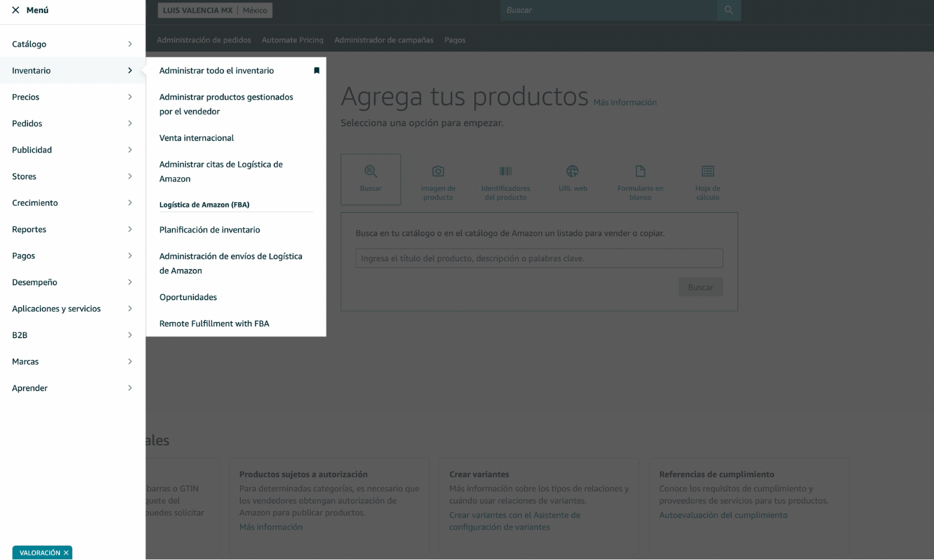Open the B2B menu item
This screenshot has width=934, height=560.
(x=73, y=335)
